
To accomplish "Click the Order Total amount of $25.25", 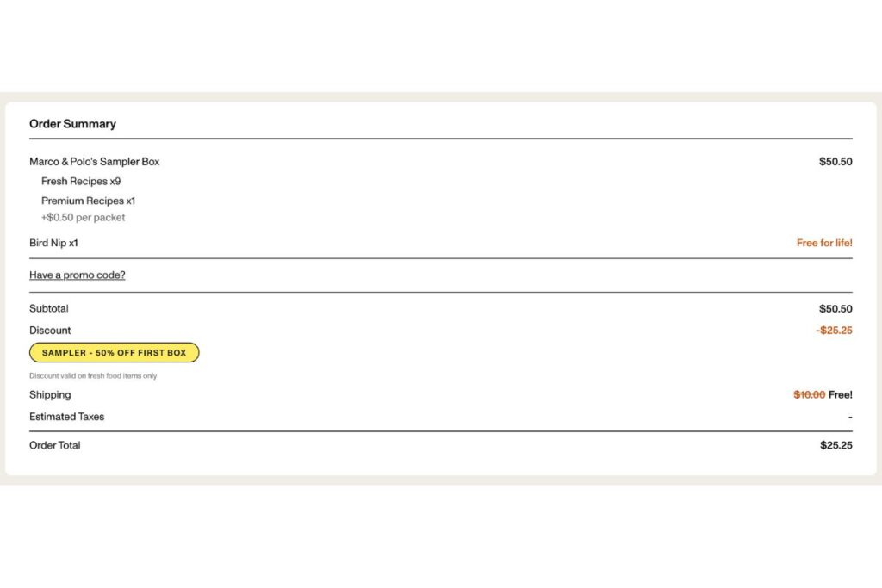I will [x=835, y=446].
